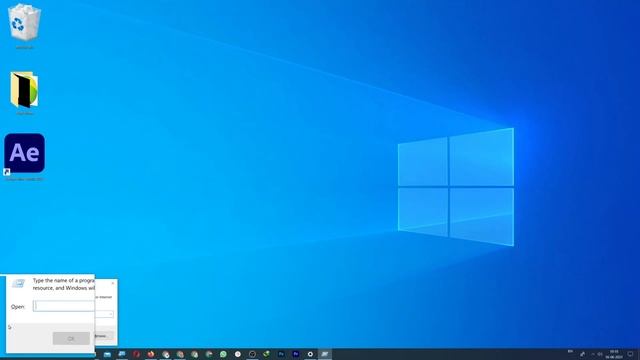
Task: Open the green app icon beside the Photoshop icon
Action: pyautogui.click(x=267, y=354)
